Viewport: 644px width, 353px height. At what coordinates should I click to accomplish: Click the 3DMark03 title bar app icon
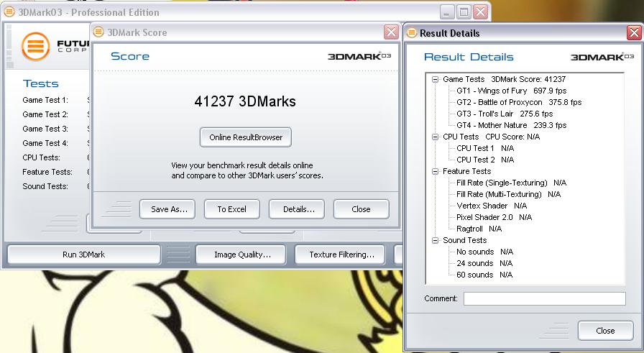(x=9, y=12)
